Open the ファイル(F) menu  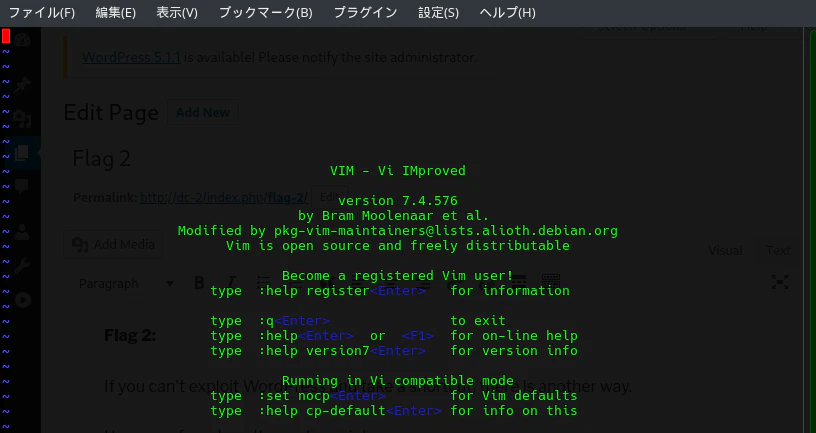coord(42,12)
